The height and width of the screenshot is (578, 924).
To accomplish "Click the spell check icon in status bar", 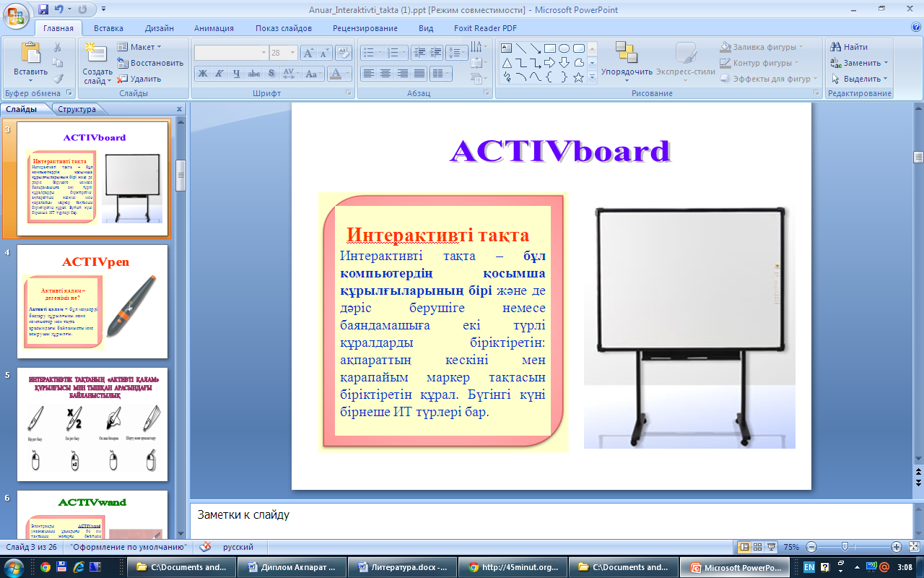I will tap(205, 547).
